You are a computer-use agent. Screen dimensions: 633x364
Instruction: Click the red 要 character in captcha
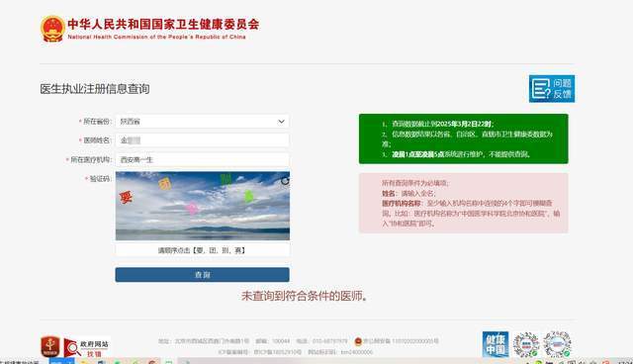126,198
